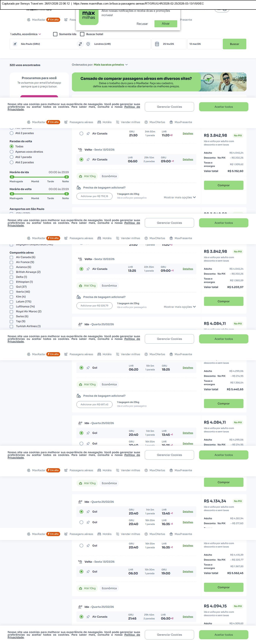This screenshot has width=256, height=644.
Task: Click the pin icon beside Air Canada 21:30 flight
Action: [88, 134]
